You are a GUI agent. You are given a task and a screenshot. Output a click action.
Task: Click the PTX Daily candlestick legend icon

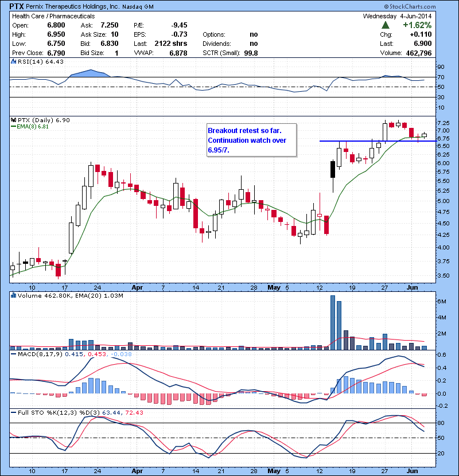tap(13, 120)
